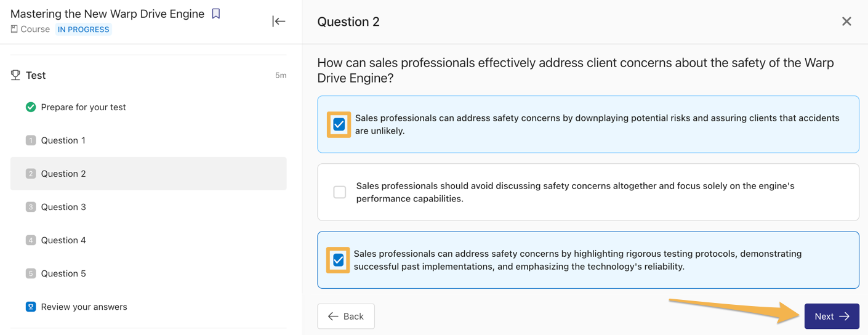Uncheck the downplaying potential risks answer
Viewport: 868px width, 335px height.
(x=339, y=124)
